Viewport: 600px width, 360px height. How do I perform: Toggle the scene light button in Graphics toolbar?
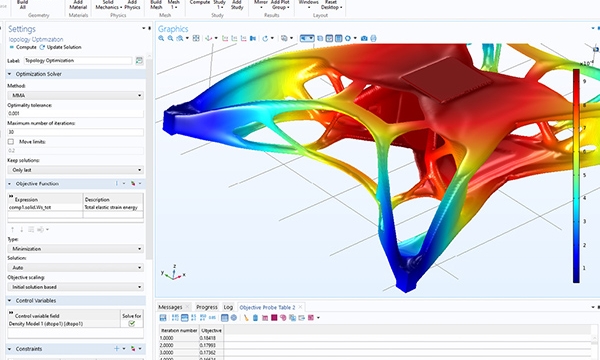320,38
